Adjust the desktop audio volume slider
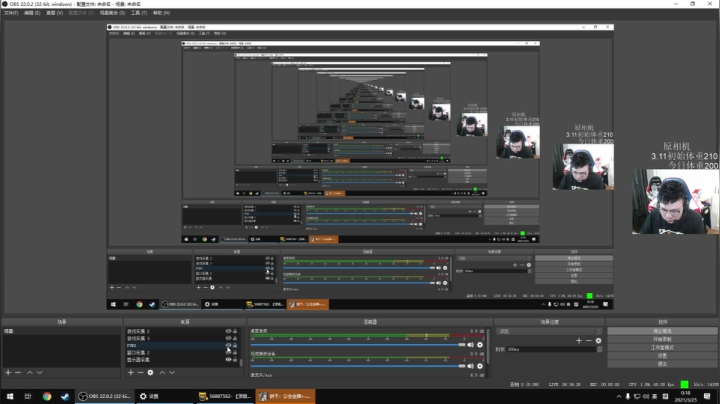 pos(358,345)
